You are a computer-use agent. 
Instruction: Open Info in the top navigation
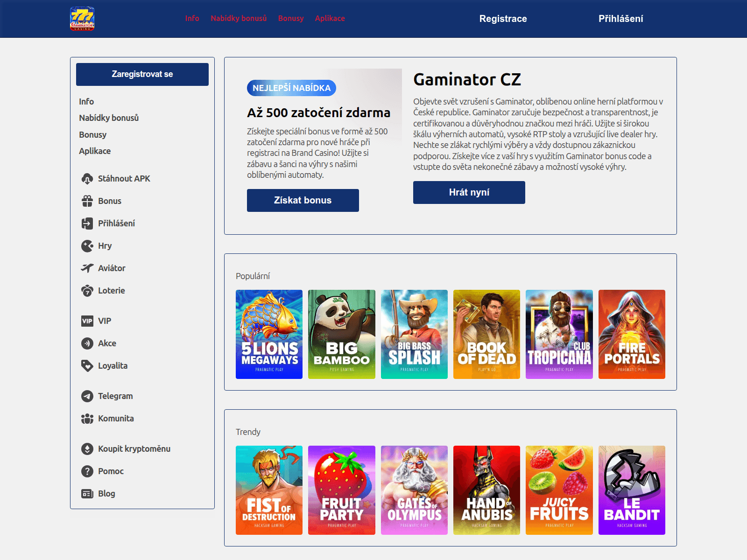click(192, 18)
